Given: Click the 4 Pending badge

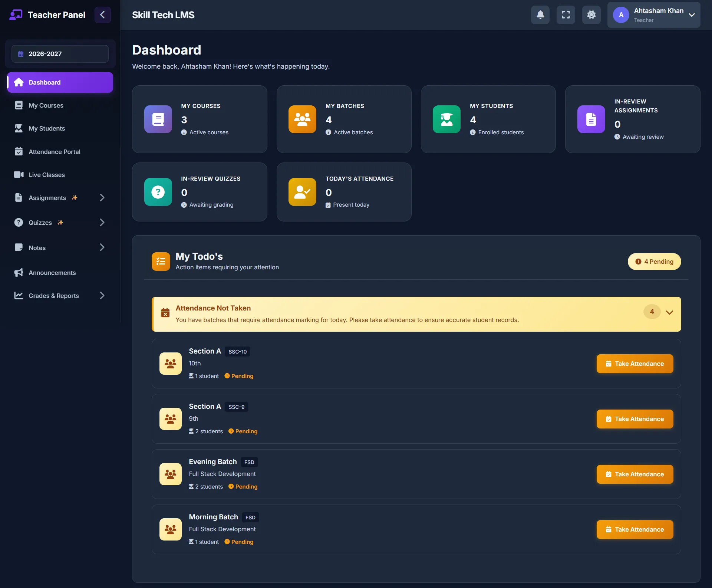Looking at the screenshot, I should pos(654,262).
